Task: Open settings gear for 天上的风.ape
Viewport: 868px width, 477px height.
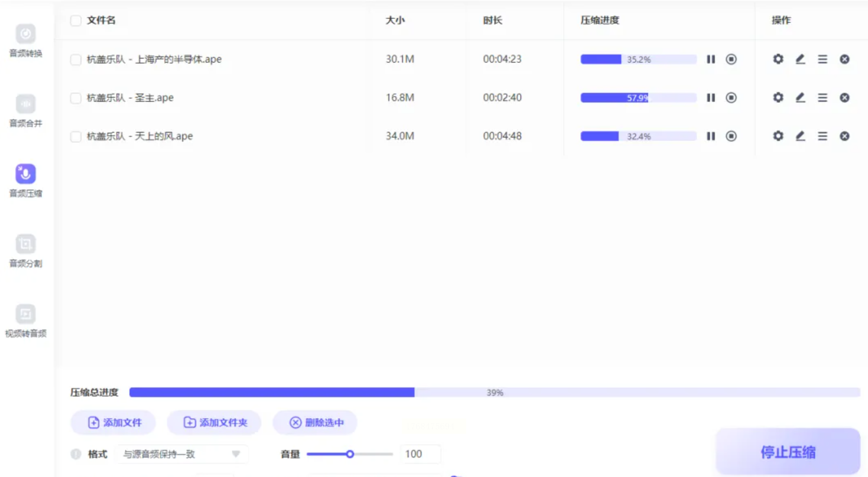Action: 778,136
